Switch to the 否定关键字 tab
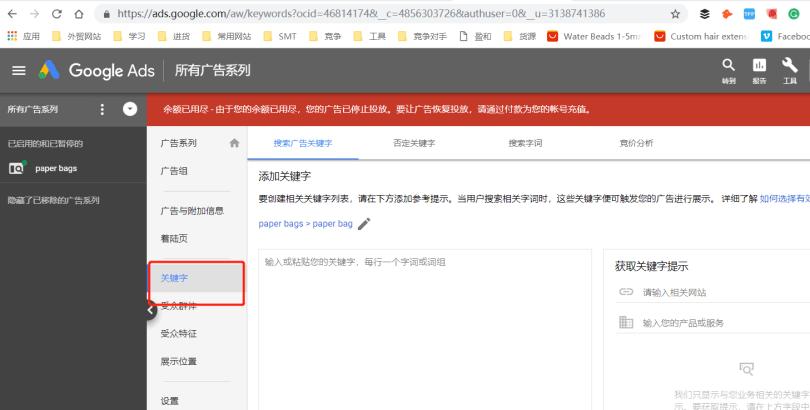Viewport: 810px width, 410px height. pos(414,143)
